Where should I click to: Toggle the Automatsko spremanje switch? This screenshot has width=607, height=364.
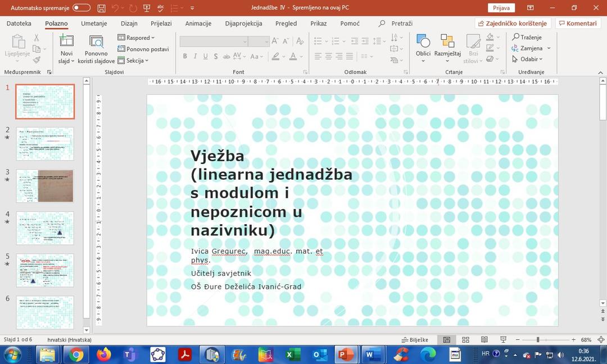pyautogui.click(x=81, y=8)
